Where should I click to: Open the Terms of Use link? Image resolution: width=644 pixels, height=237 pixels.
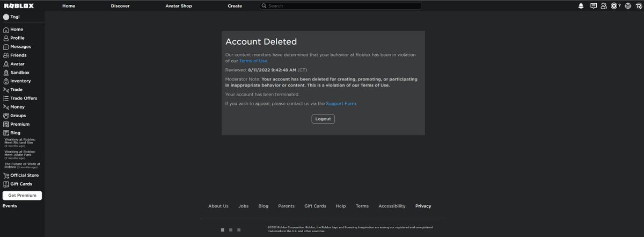click(x=253, y=61)
